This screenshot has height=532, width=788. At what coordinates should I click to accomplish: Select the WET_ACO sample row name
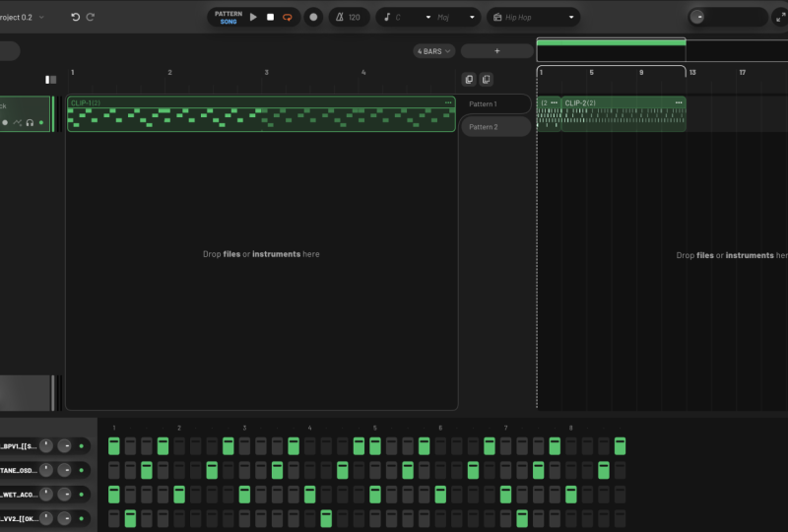coord(19,495)
